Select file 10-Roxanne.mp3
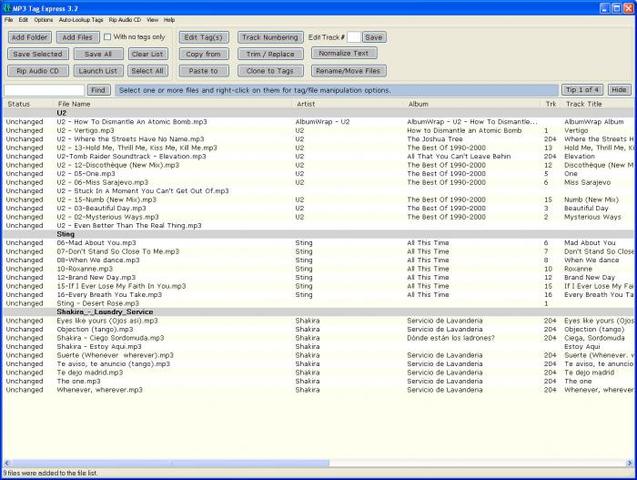637x480 pixels. 84,269
